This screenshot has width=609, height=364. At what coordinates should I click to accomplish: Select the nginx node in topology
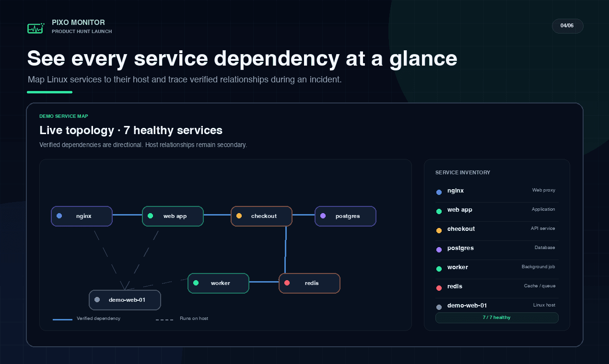pyautogui.click(x=82, y=216)
